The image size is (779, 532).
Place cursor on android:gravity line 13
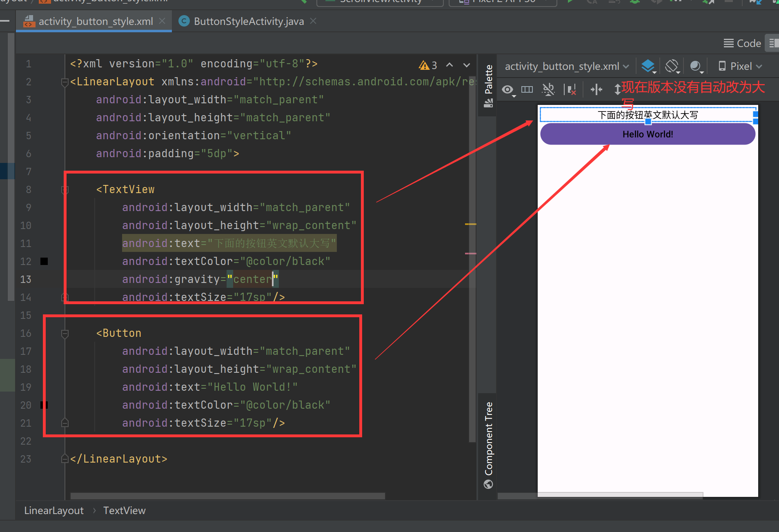(x=200, y=279)
